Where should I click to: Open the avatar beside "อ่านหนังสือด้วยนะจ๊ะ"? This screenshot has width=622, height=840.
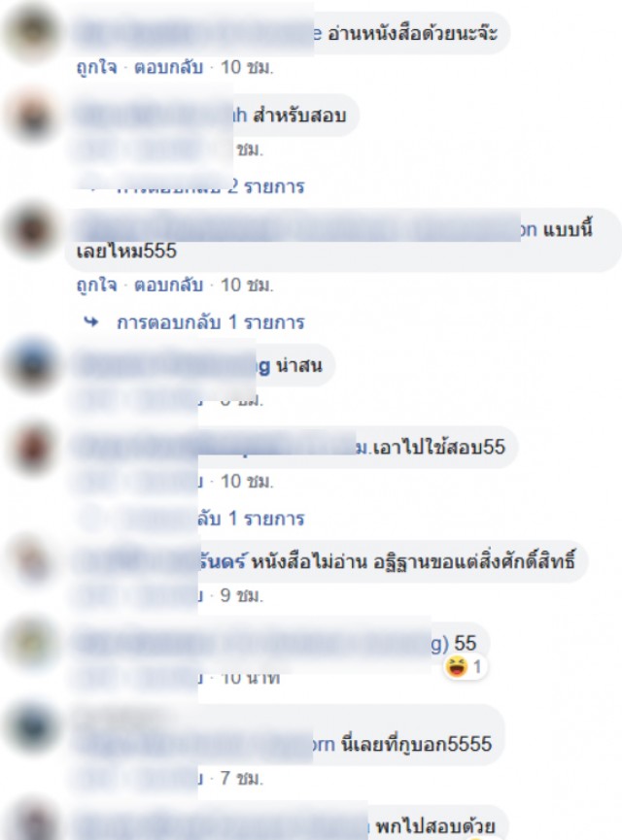[x=31, y=33]
